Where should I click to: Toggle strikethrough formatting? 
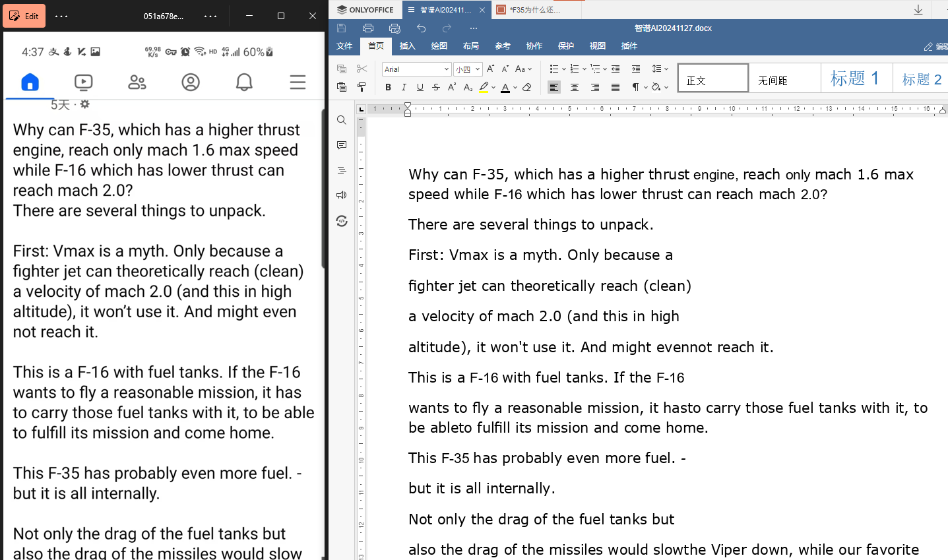click(x=436, y=87)
